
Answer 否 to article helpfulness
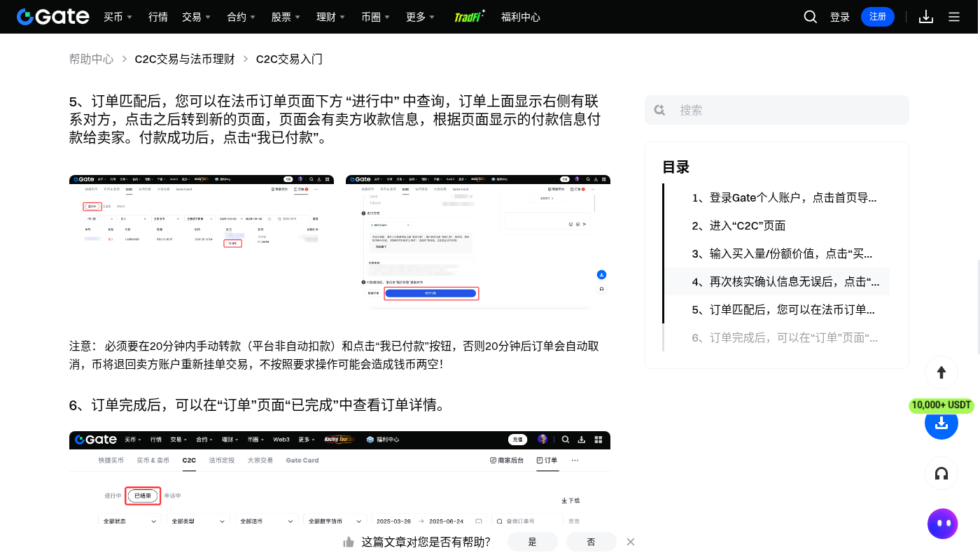point(591,542)
